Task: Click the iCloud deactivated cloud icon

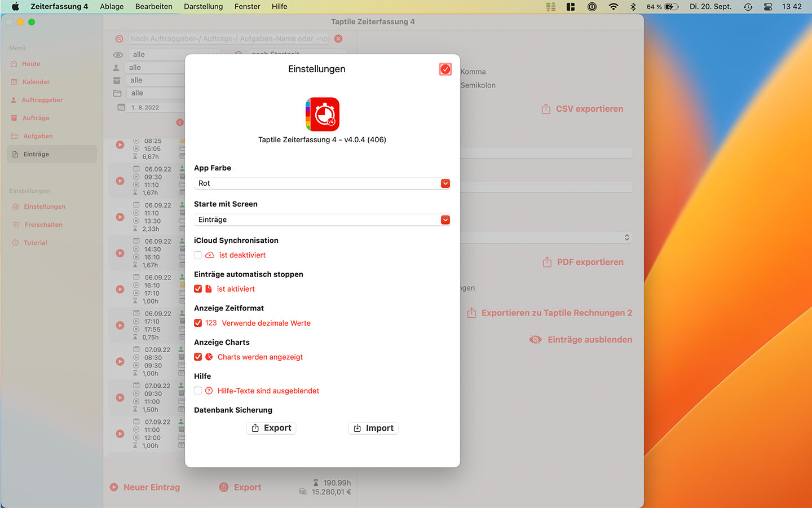Action: click(210, 255)
